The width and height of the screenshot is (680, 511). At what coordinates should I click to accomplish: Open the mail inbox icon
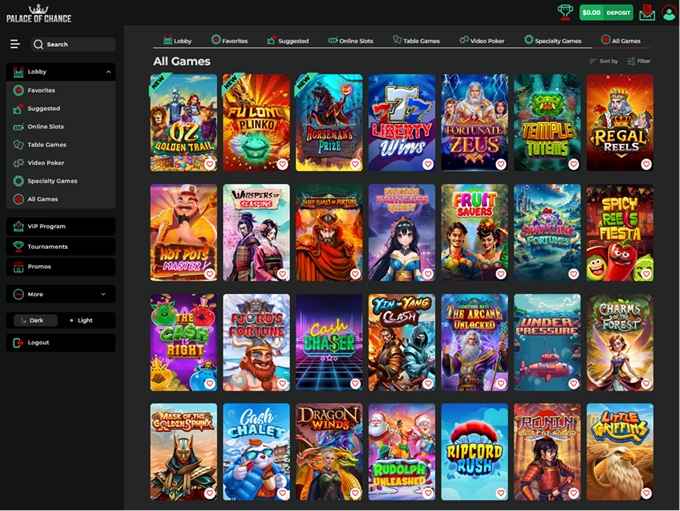coord(646,13)
